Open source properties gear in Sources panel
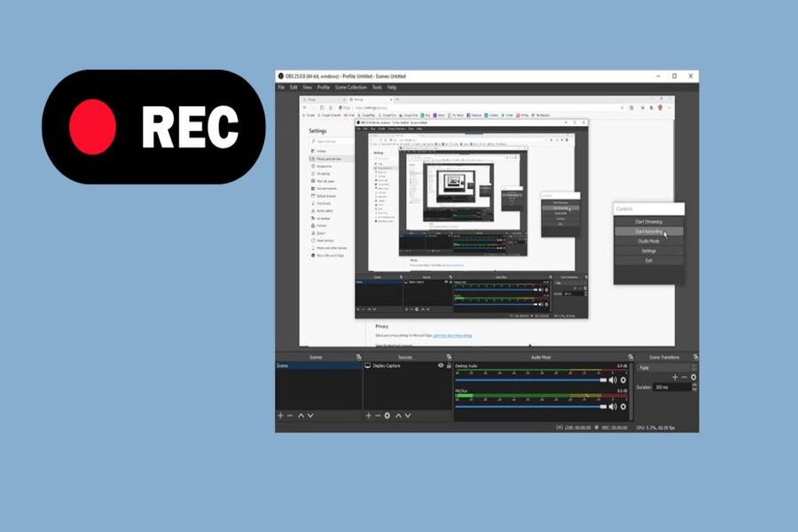 click(x=387, y=415)
